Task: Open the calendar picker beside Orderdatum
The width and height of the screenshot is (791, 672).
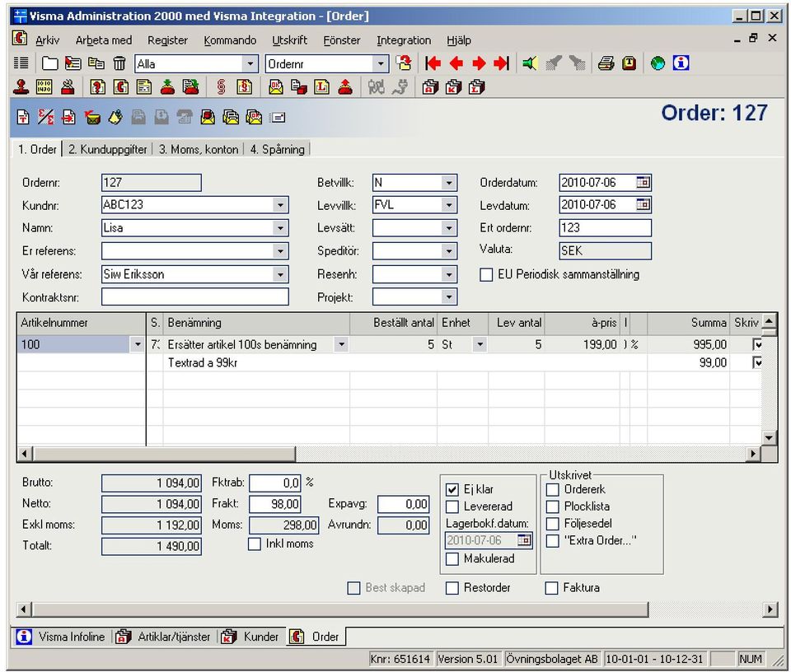Action: tap(644, 182)
